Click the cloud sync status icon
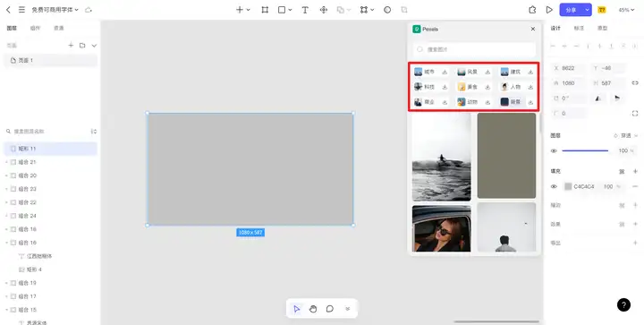This screenshot has width=644, height=325. click(89, 10)
